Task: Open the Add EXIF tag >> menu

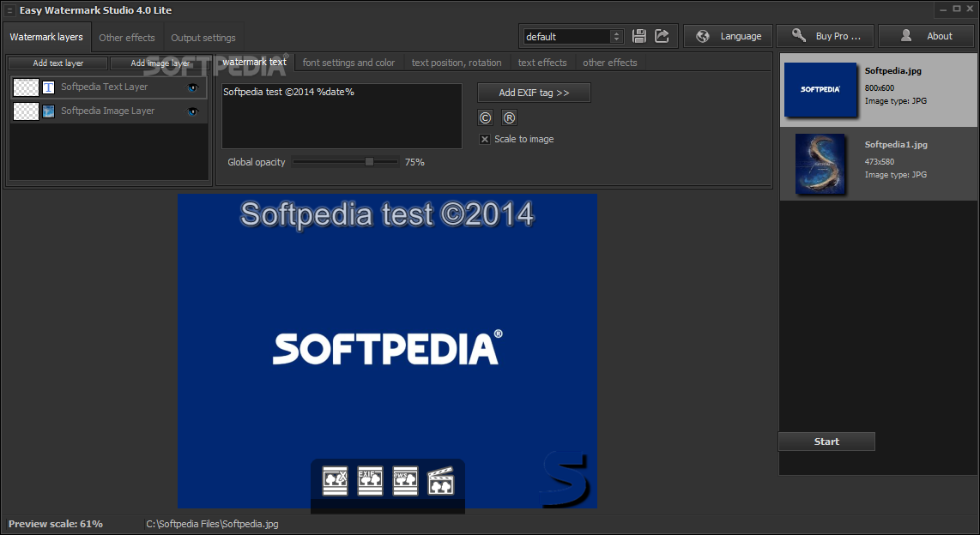Action: tap(534, 93)
